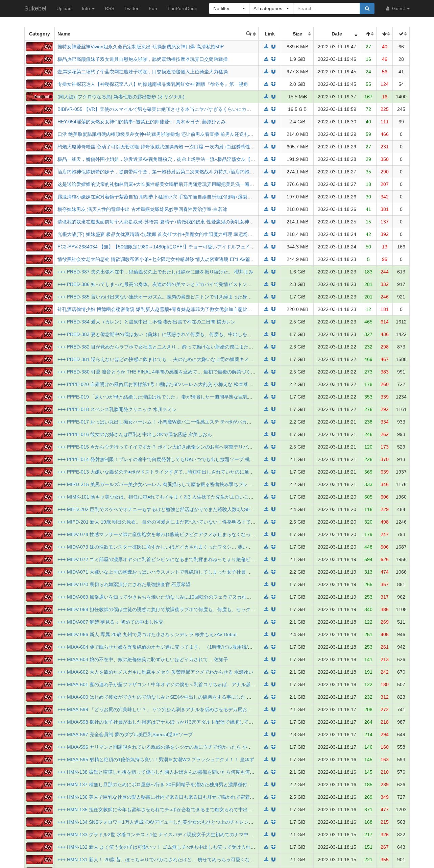
Task: Click the blue search magnifier button
Action: tap(367, 8)
